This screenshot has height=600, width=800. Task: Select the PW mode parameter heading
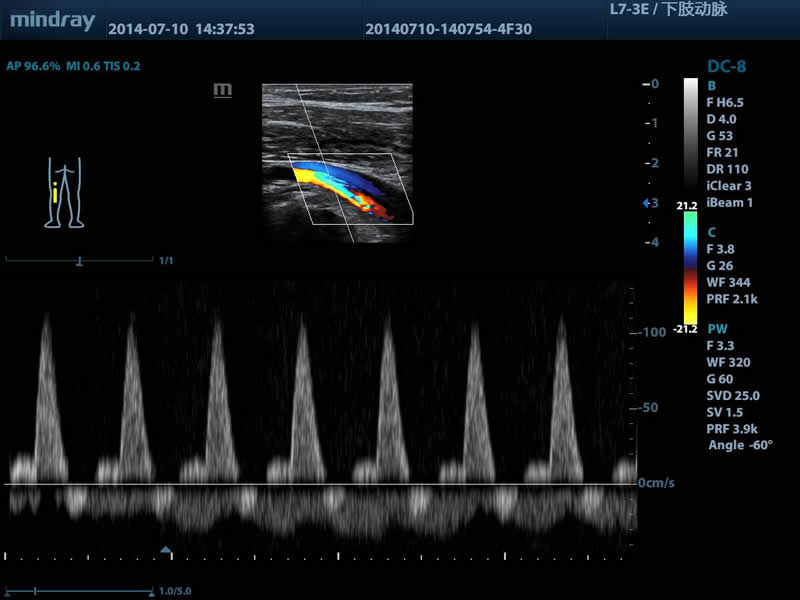click(717, 329)
